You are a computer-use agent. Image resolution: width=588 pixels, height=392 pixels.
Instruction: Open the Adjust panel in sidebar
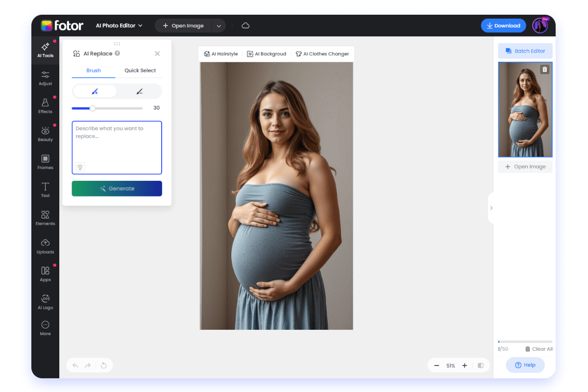click(x=45, y=77)
